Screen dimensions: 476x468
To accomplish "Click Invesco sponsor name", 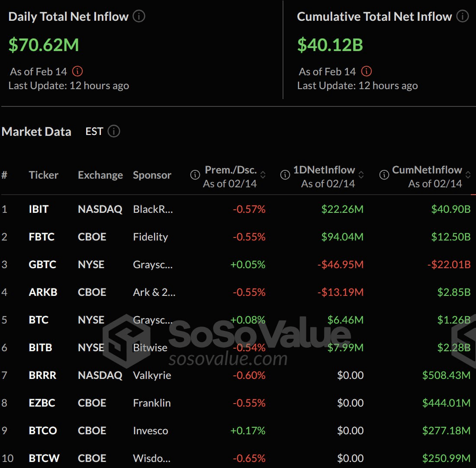I will 151,430.
